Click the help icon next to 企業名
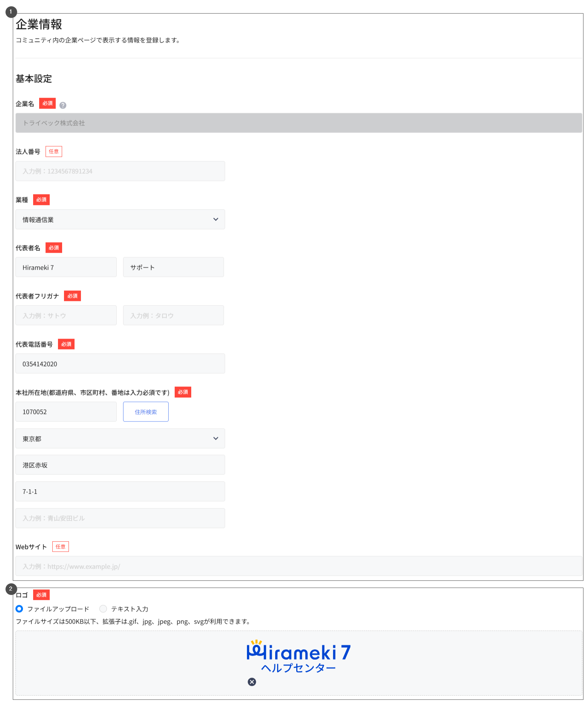This screenshot has width=588, height=710. (63, 105)
